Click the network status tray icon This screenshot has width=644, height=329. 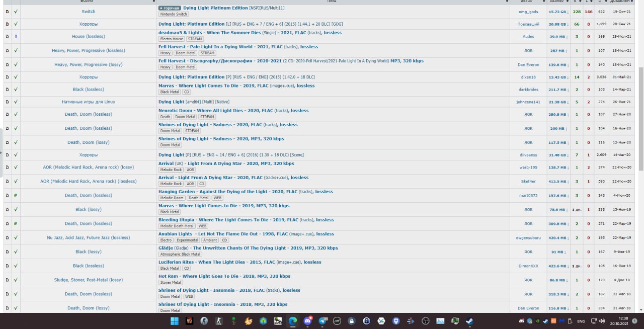tap(594, 321)
